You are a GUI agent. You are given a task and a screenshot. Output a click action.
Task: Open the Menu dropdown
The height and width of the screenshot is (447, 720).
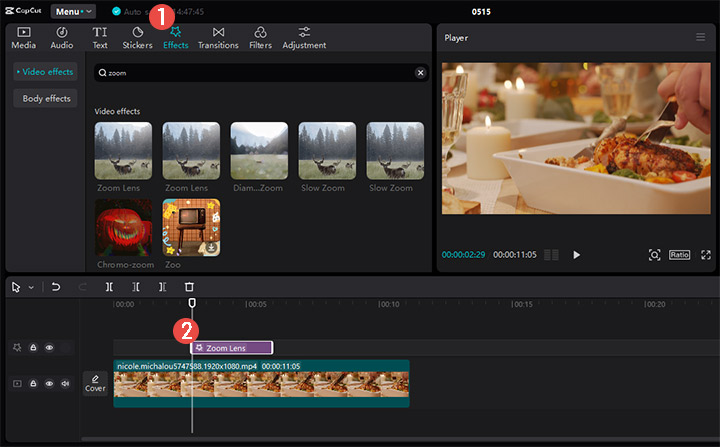pyautogui.click(x=73, y=11)
